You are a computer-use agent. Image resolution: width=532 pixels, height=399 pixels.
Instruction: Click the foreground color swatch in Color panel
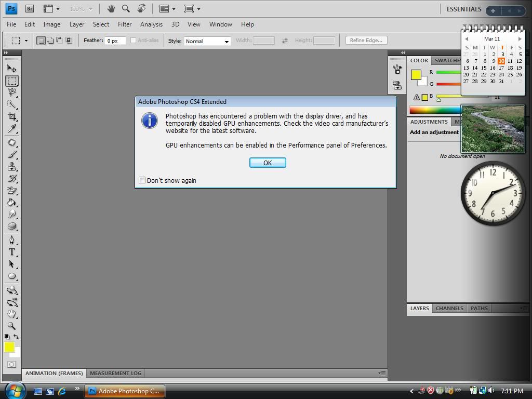(x=416, y=75)
